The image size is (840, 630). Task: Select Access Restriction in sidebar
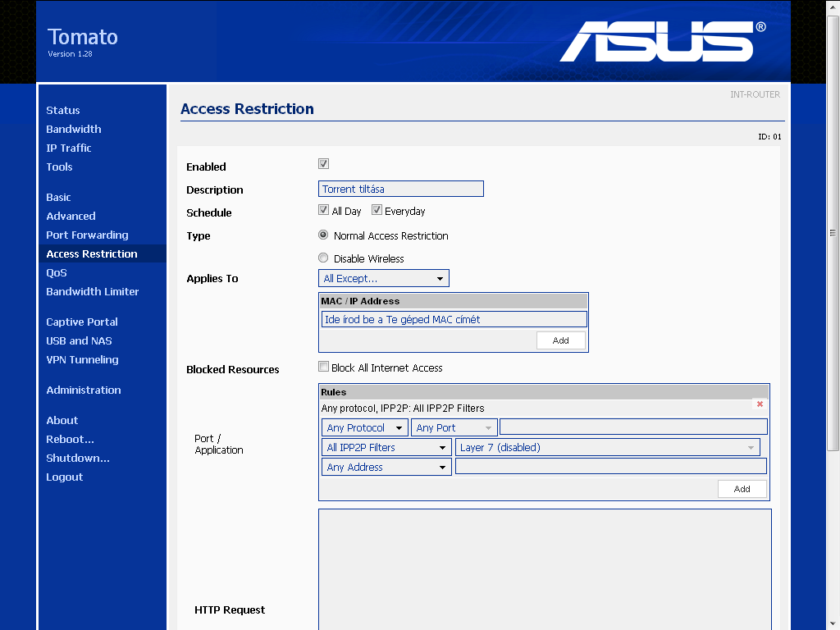pyautogui.click(x=92, y=254)
